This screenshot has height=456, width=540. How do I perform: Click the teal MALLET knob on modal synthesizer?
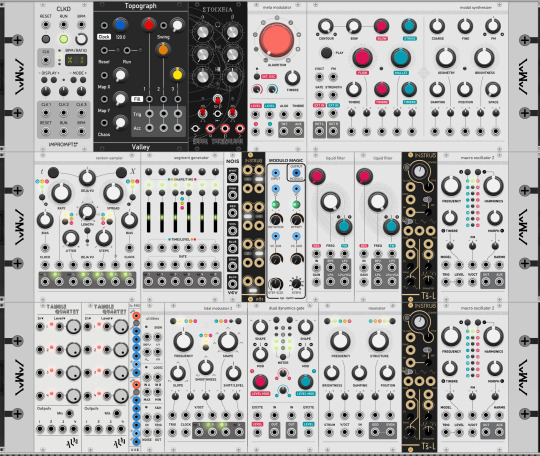[x=401, y=58]
